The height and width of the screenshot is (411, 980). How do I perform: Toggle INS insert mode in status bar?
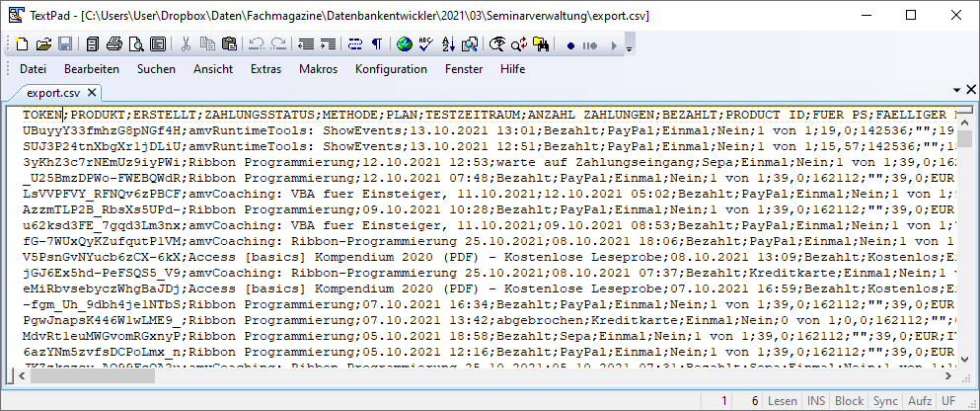815,401
